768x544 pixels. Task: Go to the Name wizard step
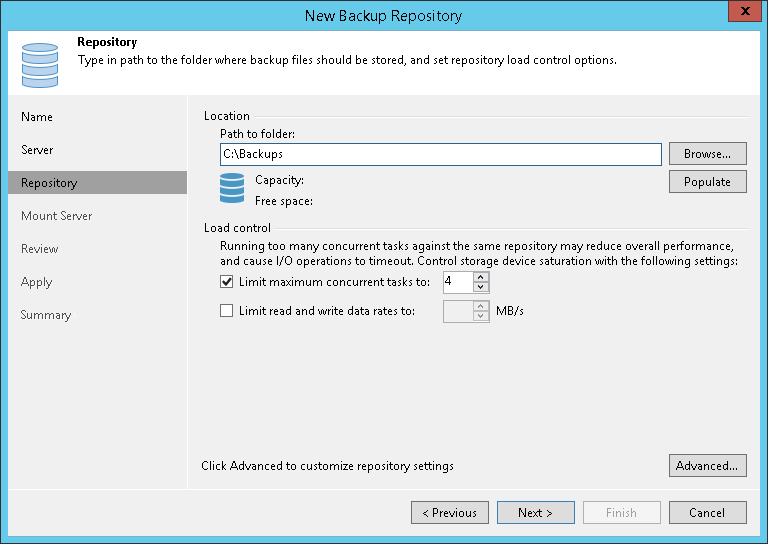click(37, 117)
